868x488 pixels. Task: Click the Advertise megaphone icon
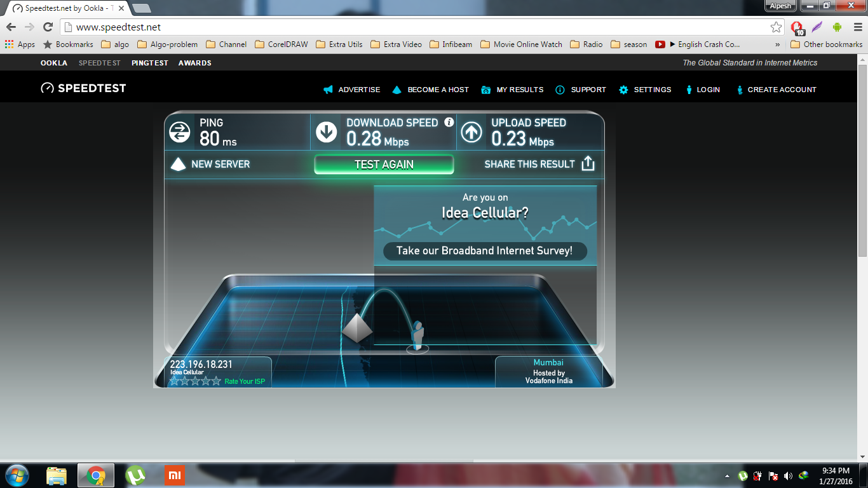328,90
